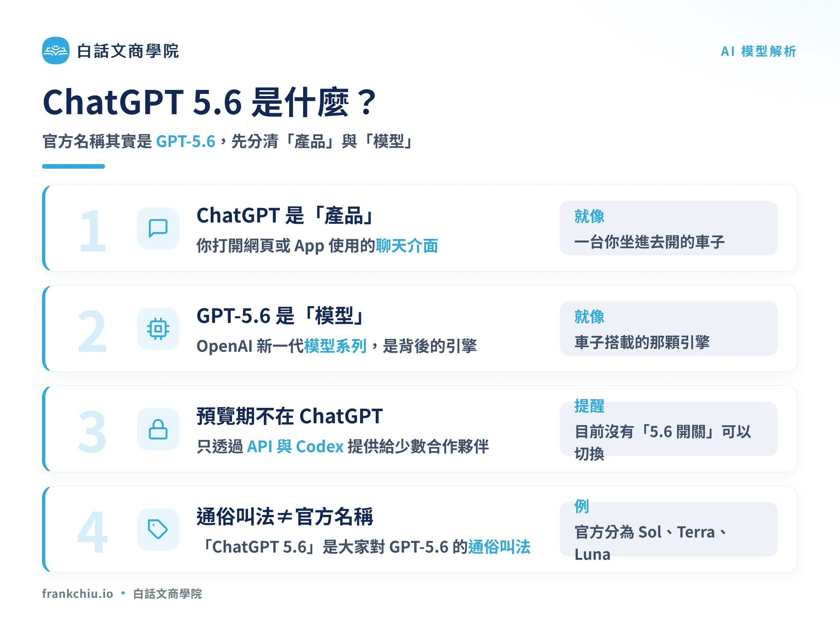Click the note 目前沒有「5.6 開關」可以切換
This screenshot has height=630, width=840.
click(663, 443)
